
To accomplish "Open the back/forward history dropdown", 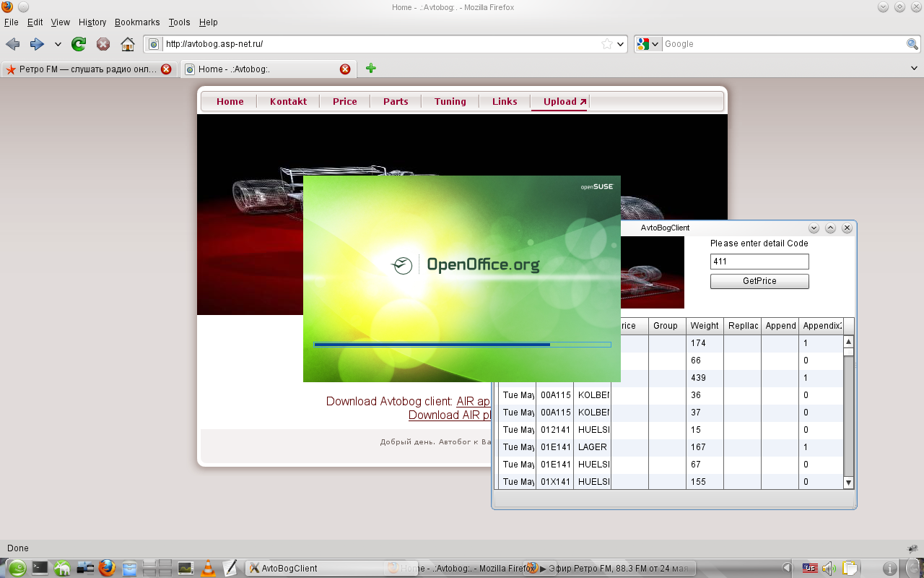I will tap(58, 44).
